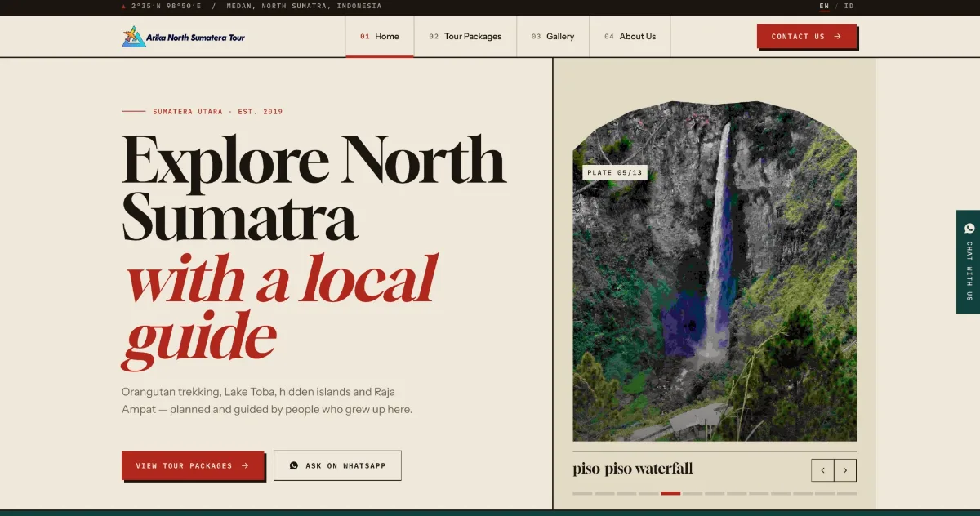
Task: Jump to first slide indicator bar
Action: pos(582,493)
